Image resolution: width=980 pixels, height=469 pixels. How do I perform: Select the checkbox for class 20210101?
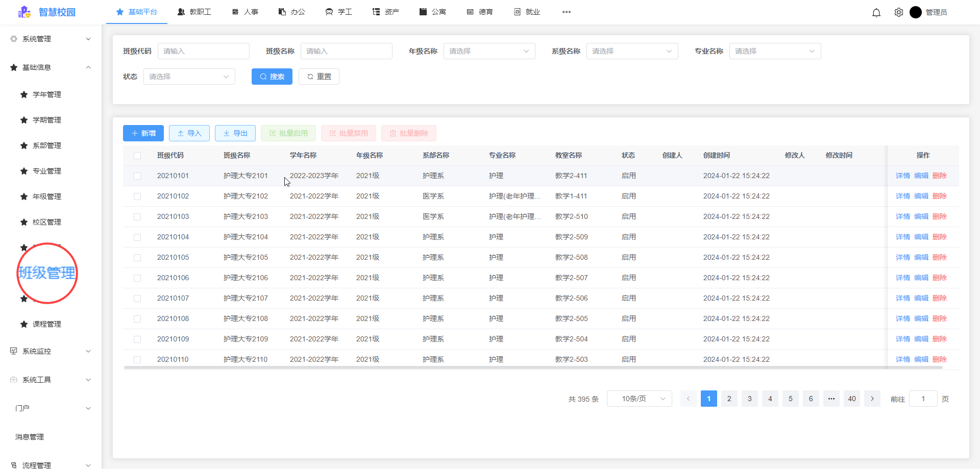tap(137, 176)
